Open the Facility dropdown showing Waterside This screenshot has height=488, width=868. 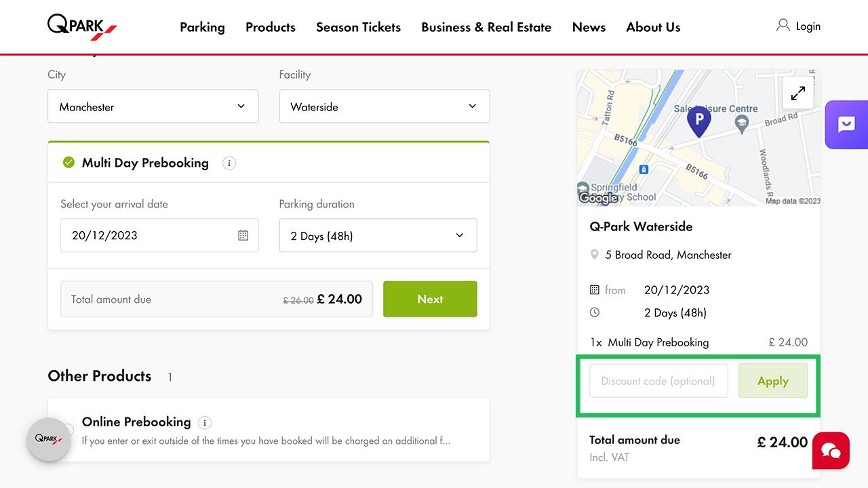click(384, 106)
